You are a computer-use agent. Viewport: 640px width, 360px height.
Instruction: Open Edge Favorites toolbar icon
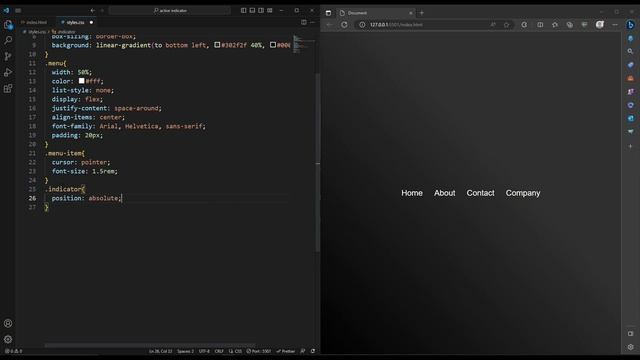point(555,25)
